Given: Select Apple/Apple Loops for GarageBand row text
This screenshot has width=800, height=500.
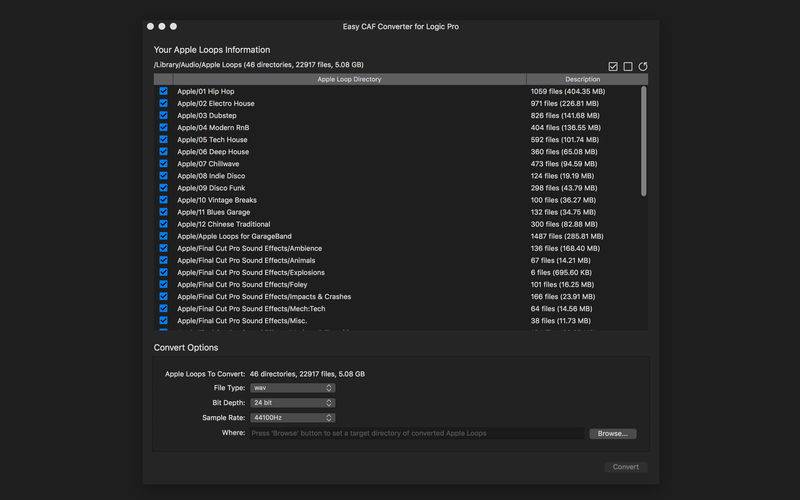Looking at the screenshot, I should coord(234,236).
